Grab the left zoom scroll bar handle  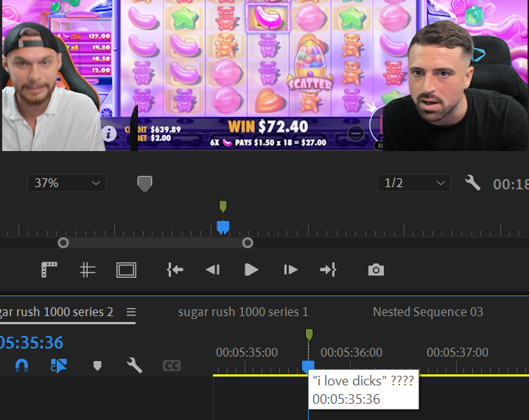click(63, 243)
